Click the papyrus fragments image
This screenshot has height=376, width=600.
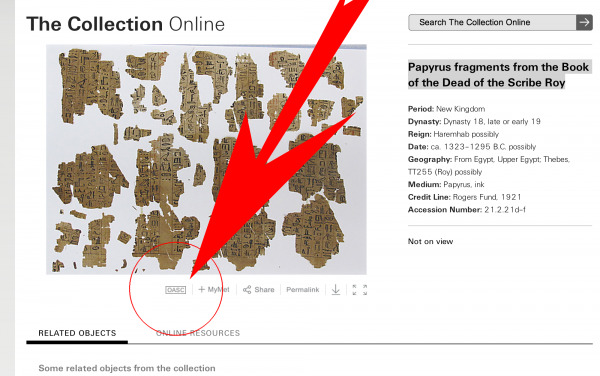[206, 160]
